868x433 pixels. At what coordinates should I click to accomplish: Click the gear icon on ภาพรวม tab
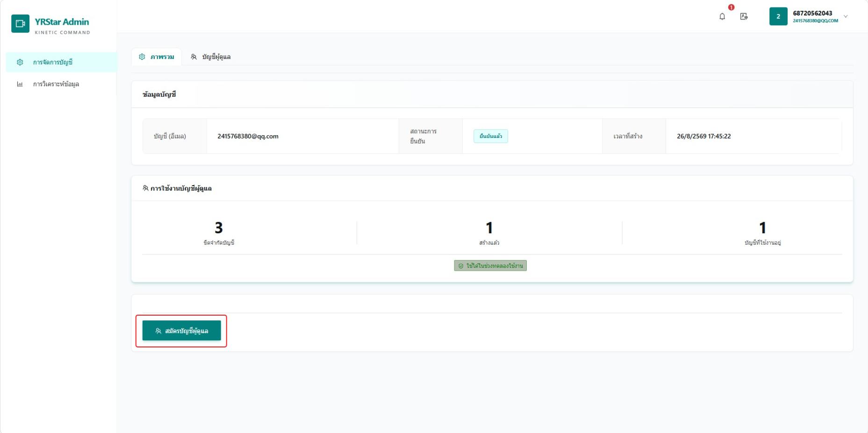142,57
